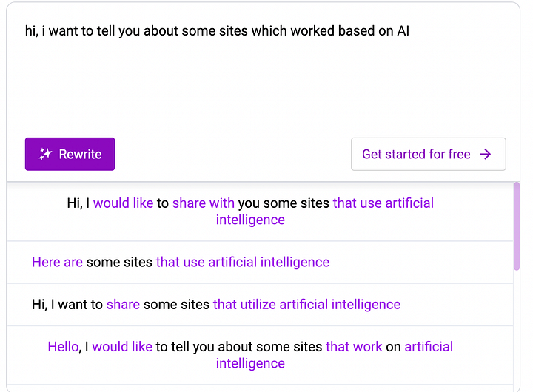Click the purple word 'share' in third suggestion
533x392 pixels.
123,305
